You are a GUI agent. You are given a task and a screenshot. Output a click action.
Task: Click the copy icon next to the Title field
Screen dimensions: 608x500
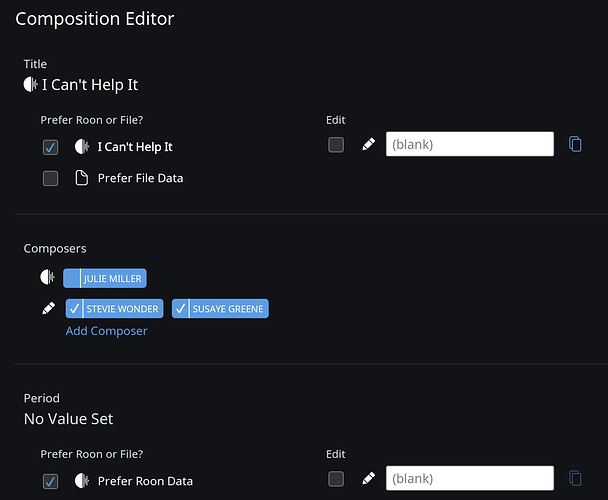(x=575, y=144)
